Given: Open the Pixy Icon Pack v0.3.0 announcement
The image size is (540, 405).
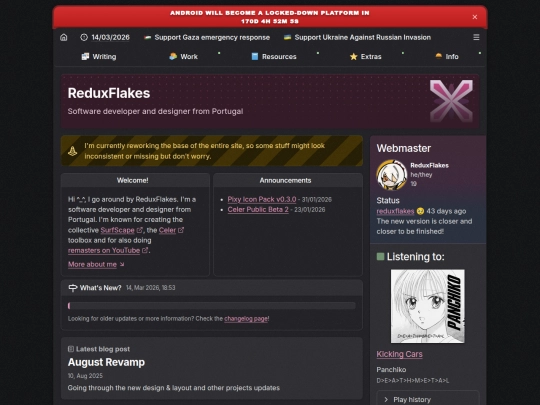Looking at the screenshot, I should pos(262,199).
